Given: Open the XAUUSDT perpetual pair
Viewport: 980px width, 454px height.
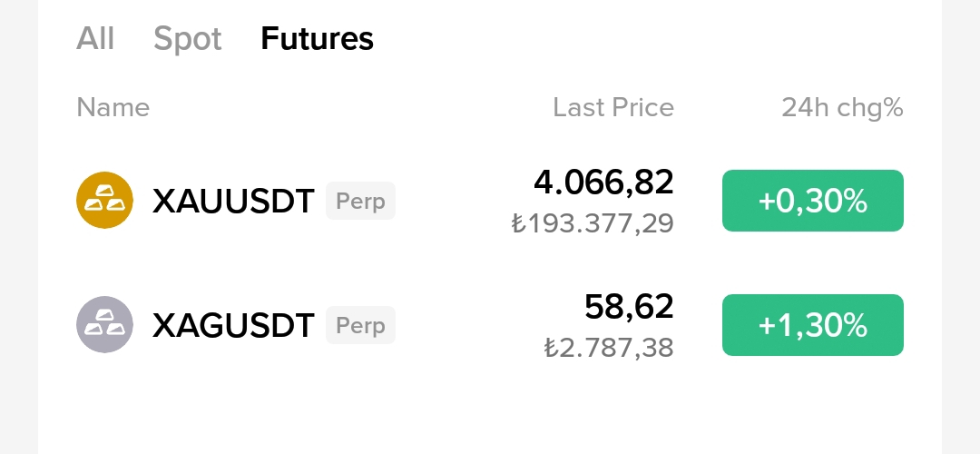Looking at the screenshot, I should point(489,201).
